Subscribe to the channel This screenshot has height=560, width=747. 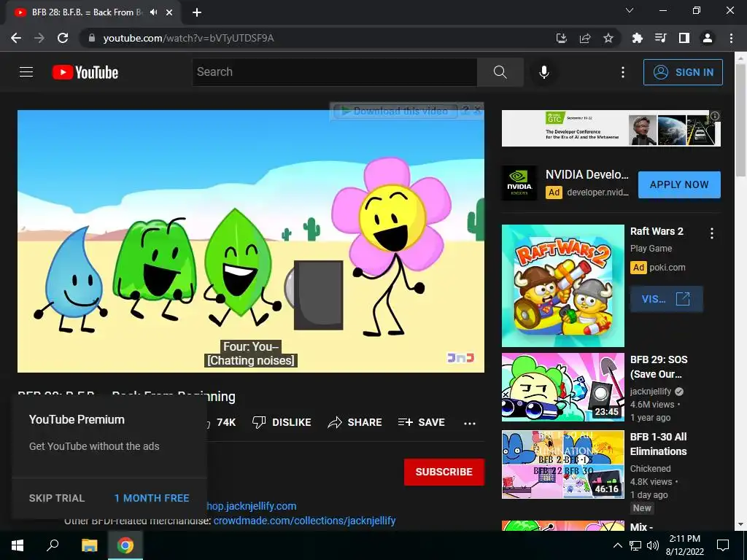tap(444, 472)
